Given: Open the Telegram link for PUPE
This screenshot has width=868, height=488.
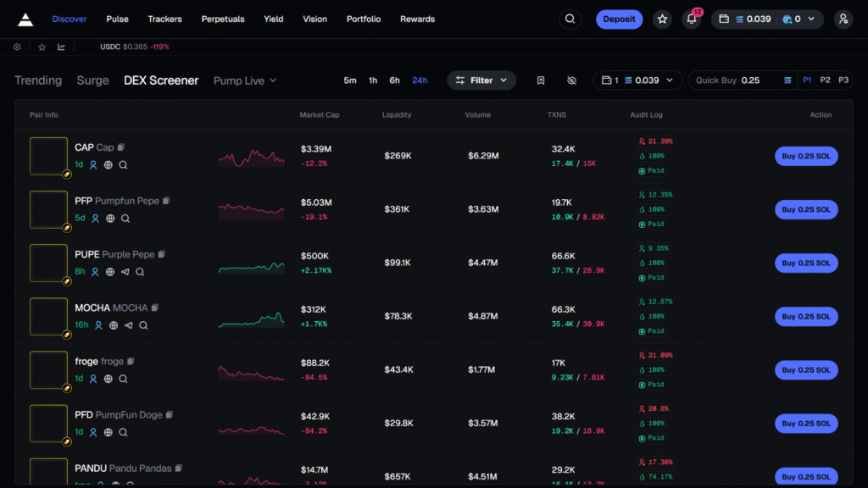Looking at the screenshot, I should [125, 272].
